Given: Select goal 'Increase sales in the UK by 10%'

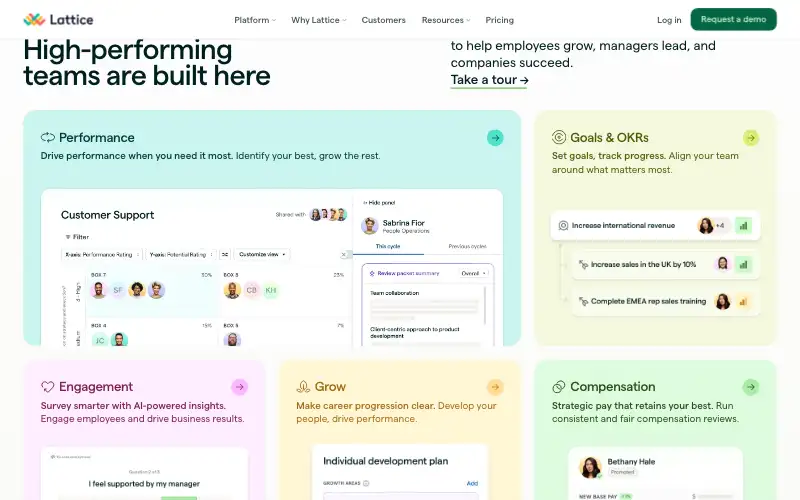Looking at the screenshot, I should pyautogui.click(x=666, y=264).
